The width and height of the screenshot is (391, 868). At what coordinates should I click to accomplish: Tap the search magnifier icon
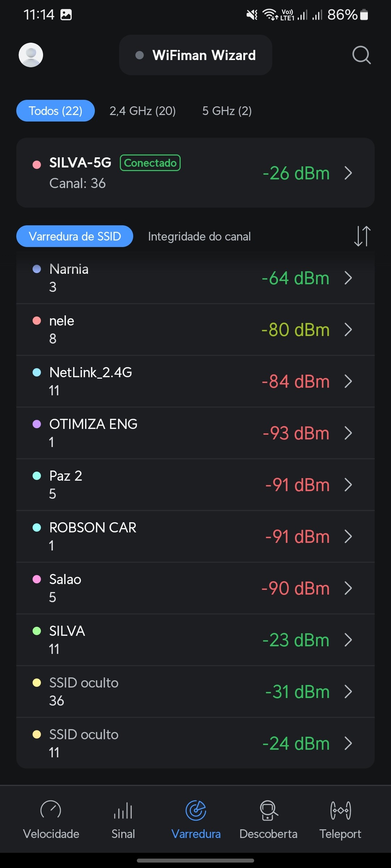point(361,55)
